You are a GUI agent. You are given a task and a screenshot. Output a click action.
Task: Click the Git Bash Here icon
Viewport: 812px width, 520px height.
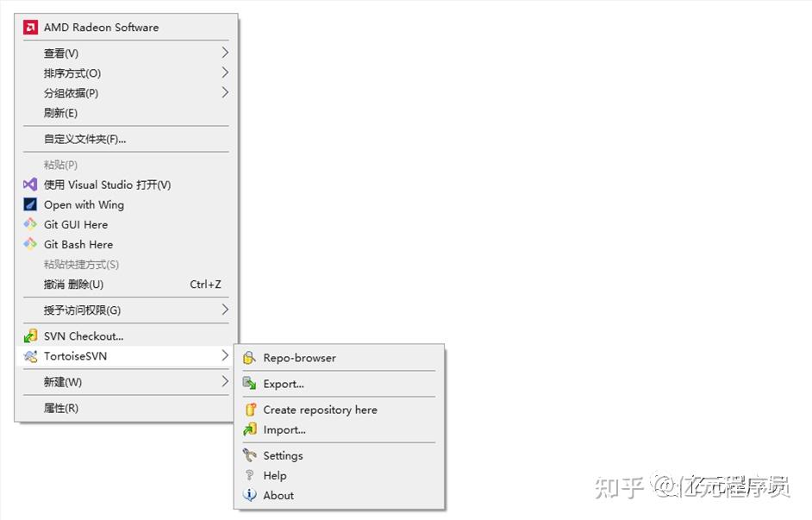(x=30, y=244)
